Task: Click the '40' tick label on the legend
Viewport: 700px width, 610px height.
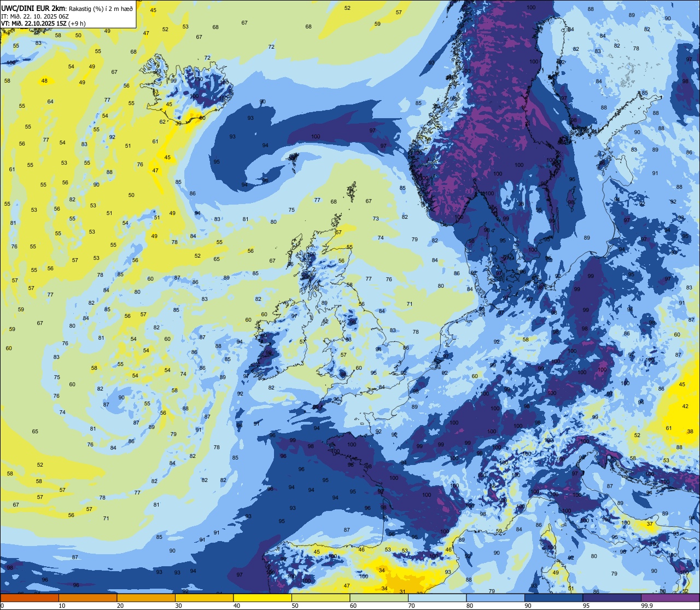Action: coord(237,606)
